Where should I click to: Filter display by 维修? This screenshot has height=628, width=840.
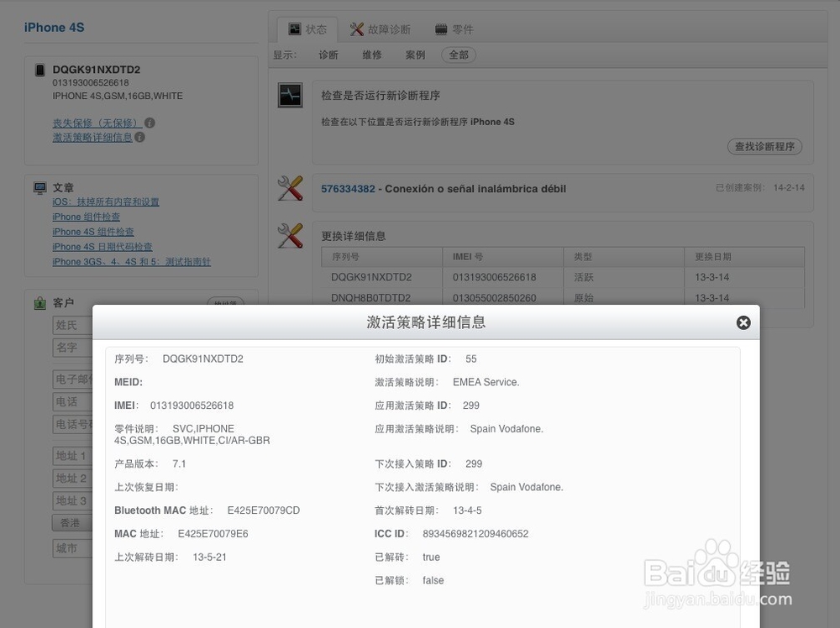point(372,55)
